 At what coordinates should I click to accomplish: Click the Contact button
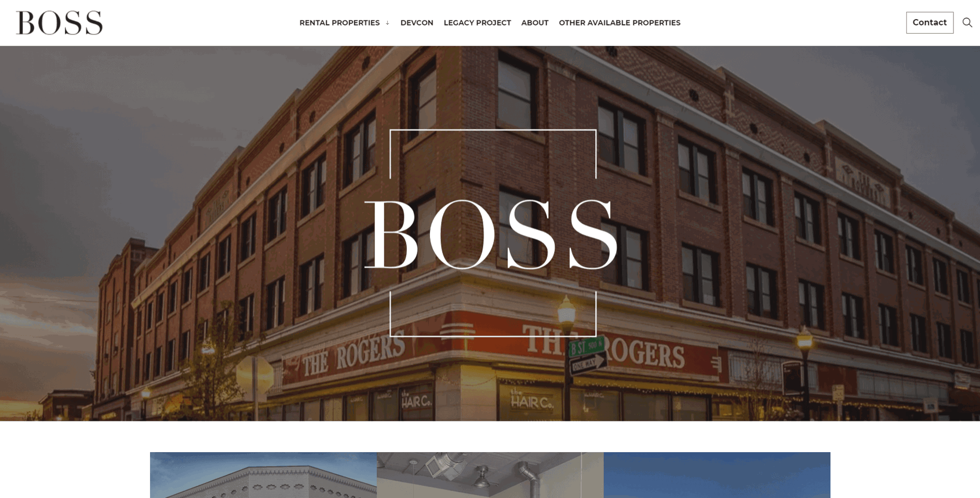tap(930, 23)
